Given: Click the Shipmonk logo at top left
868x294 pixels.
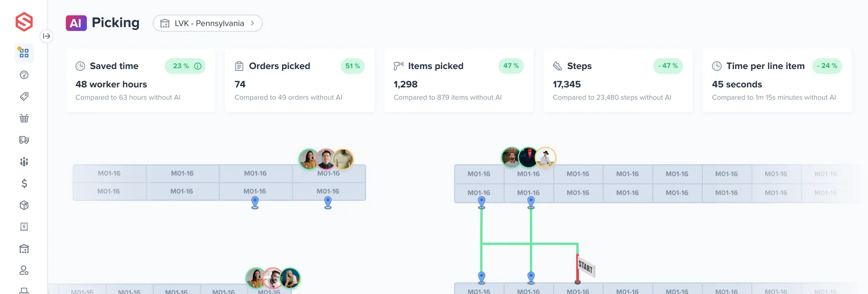Looking at the screenshot, I should click(24, 22).
